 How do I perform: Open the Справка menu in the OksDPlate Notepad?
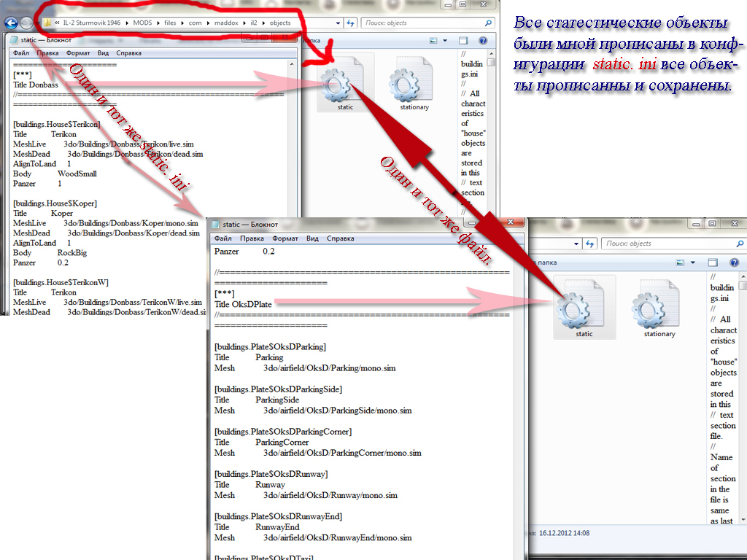[340, 238]
